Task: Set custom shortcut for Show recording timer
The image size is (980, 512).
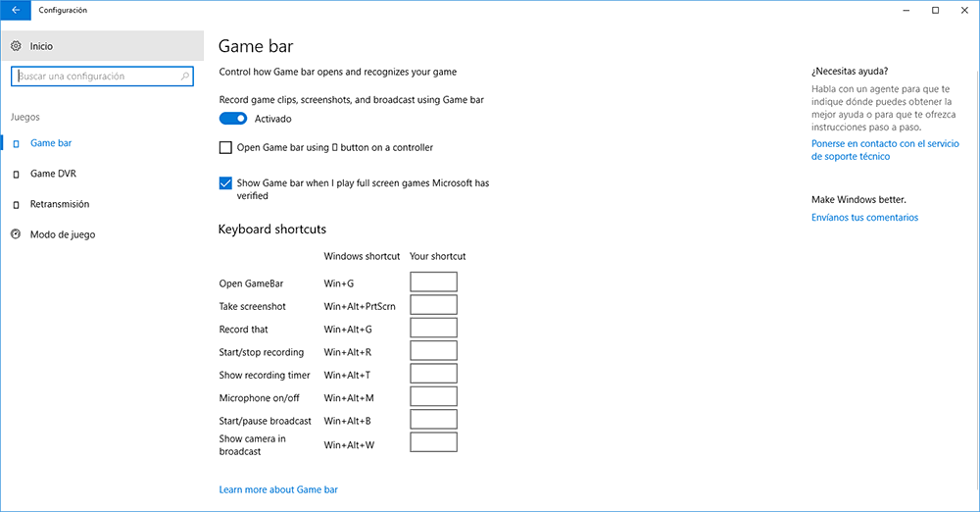Action: pos(434,373)
